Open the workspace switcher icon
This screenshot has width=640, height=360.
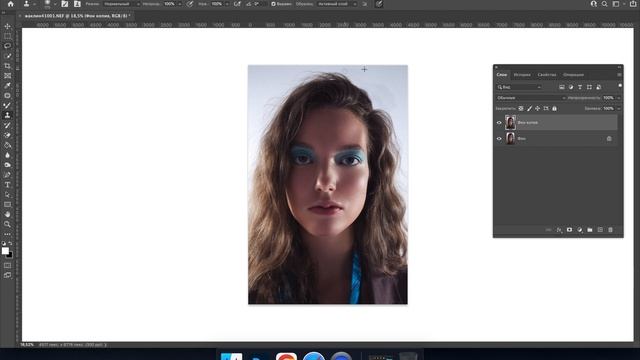[617, 4]
